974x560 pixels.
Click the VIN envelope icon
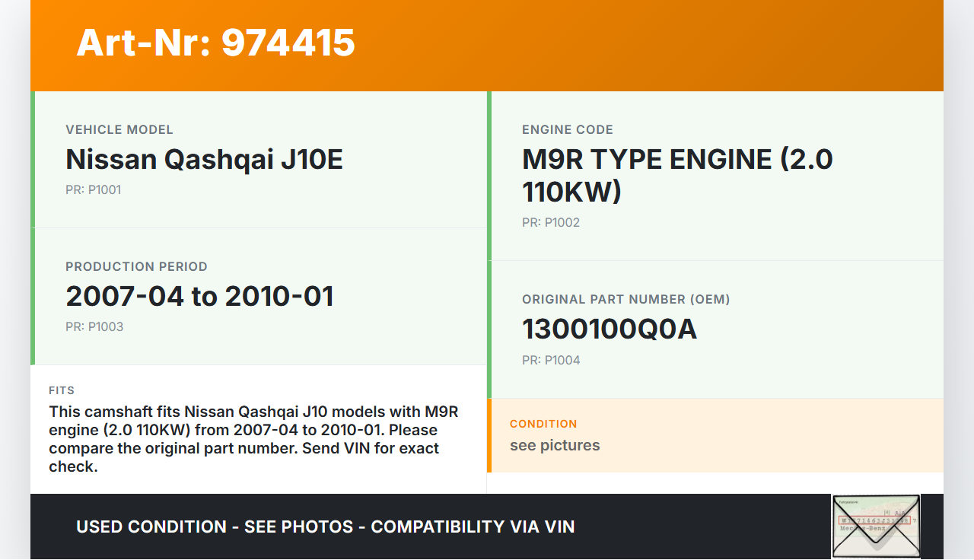(875, 527)
